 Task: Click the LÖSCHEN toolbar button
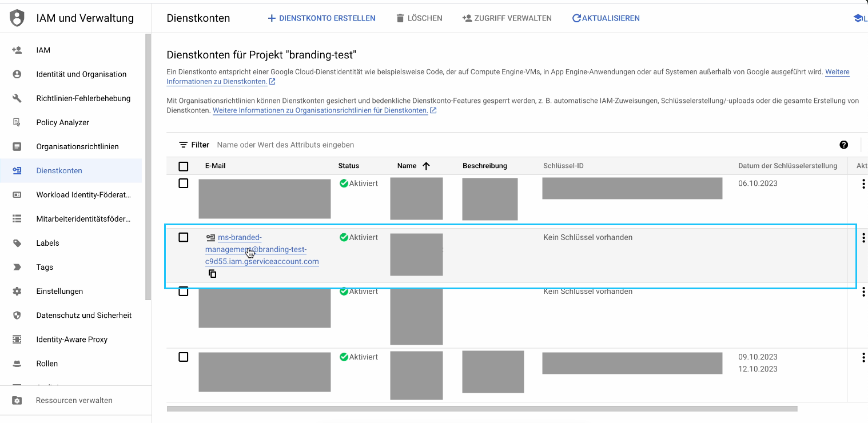pos(419,18)
